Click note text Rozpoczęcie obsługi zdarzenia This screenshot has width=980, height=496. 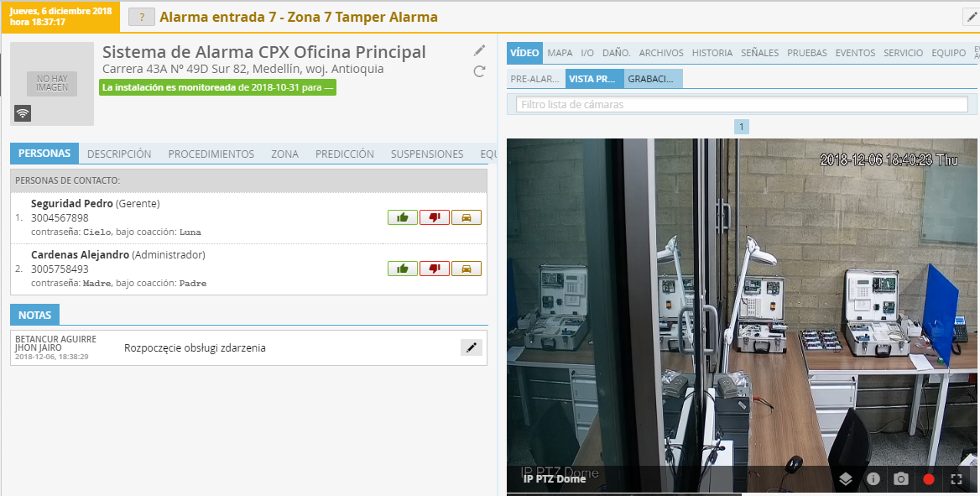click(x=195, y=347)
